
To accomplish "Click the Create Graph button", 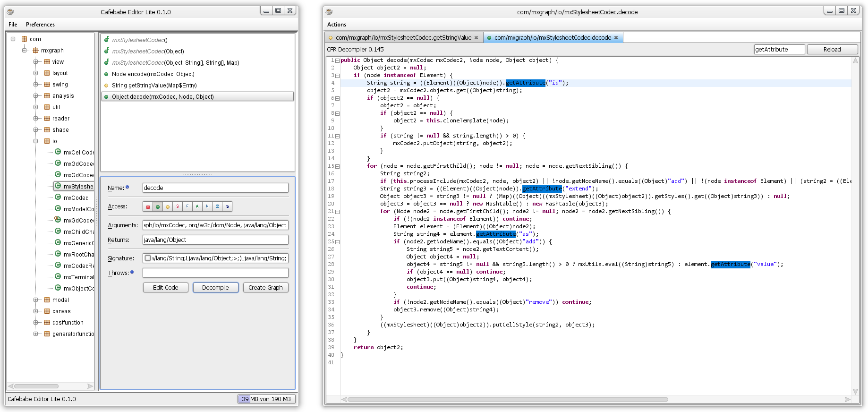I will click(x=265, y=287).
